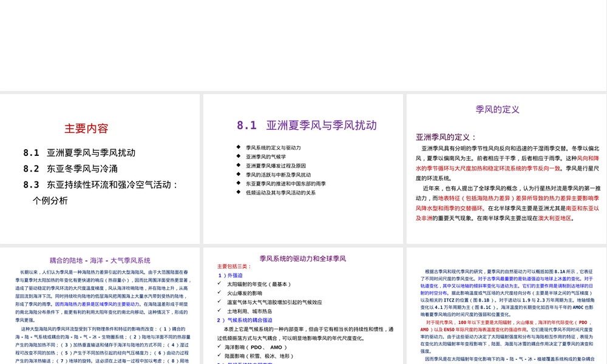Click the bullet 季风的活跃与中断及季风扰动
The height and width of the screenshot is (364, 607).
279,175
